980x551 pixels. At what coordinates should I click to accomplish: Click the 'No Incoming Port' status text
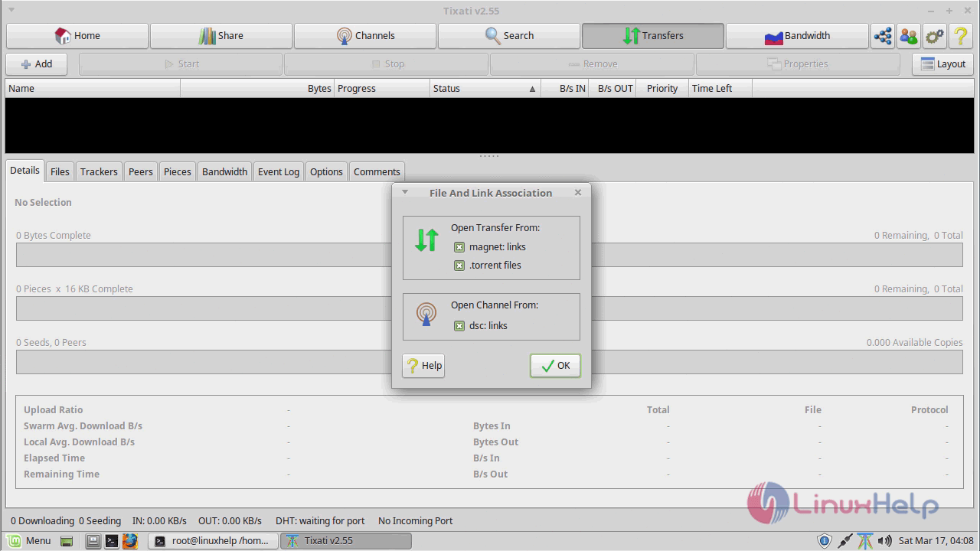[x=416, y=521]
